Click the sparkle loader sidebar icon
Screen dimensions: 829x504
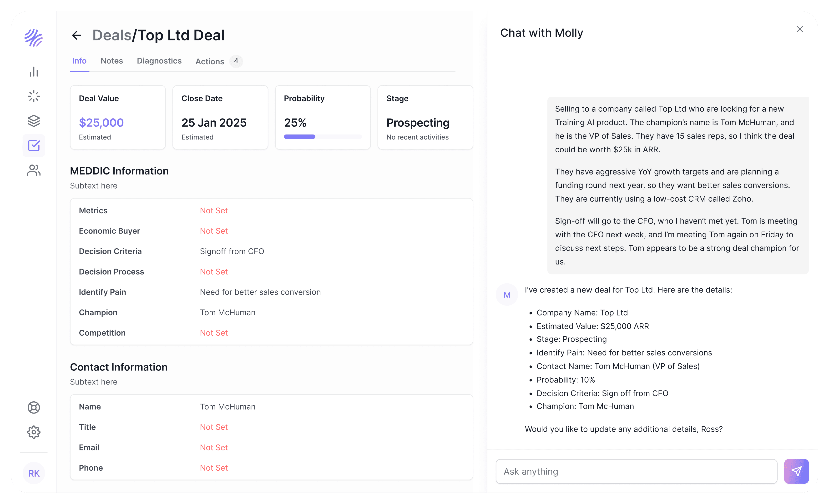(34, 96)
